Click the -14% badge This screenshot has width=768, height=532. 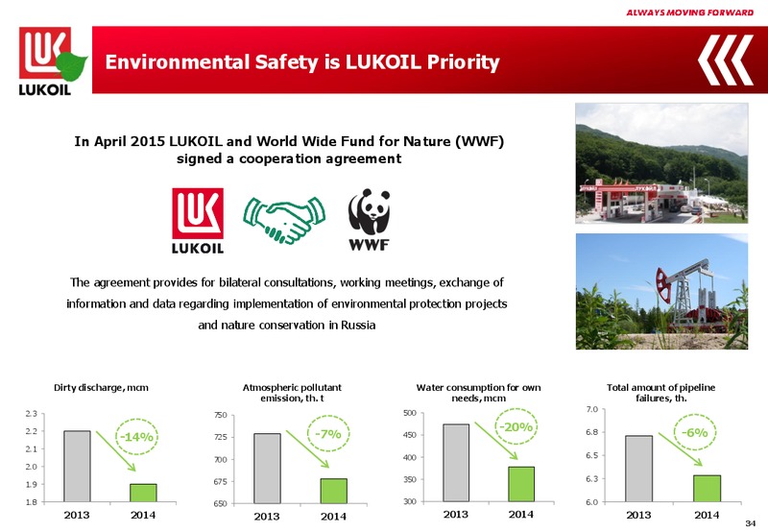pos(136,437)
